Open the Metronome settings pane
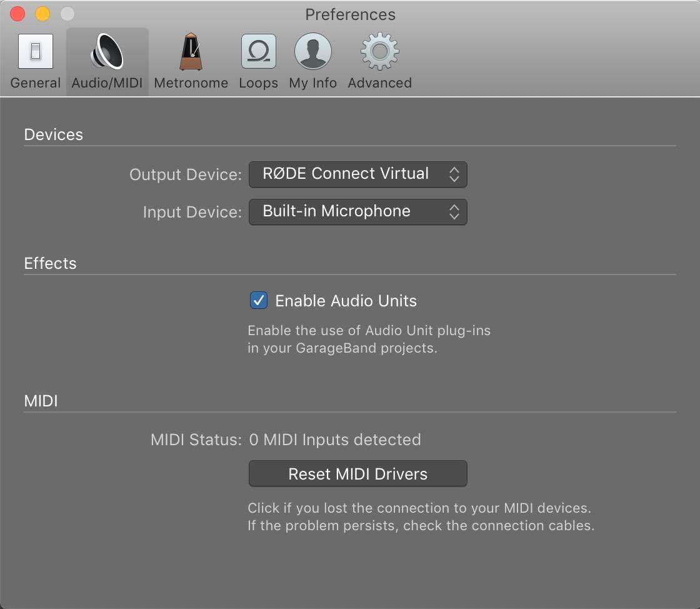Viewport: 700px width, 609px height. [190, 59]
